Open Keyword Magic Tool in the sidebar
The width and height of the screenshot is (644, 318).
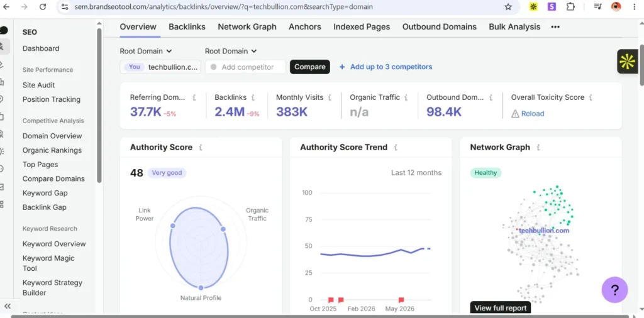click(48, 263)
